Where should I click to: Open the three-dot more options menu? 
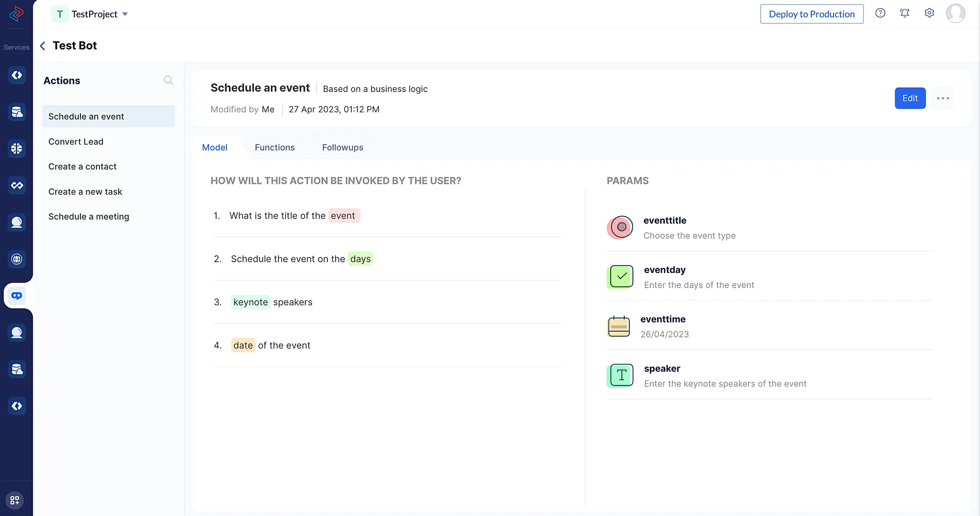[x=942, y=98]
